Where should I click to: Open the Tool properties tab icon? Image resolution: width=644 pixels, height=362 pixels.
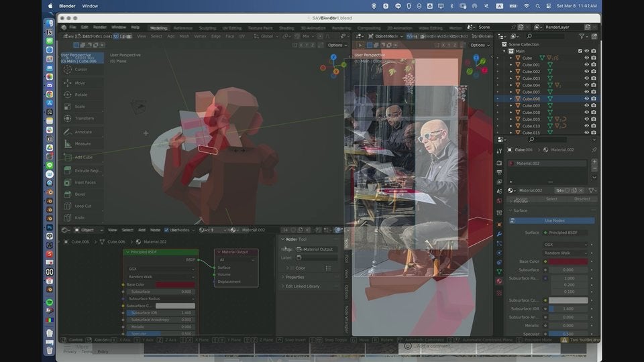[499, 151]
